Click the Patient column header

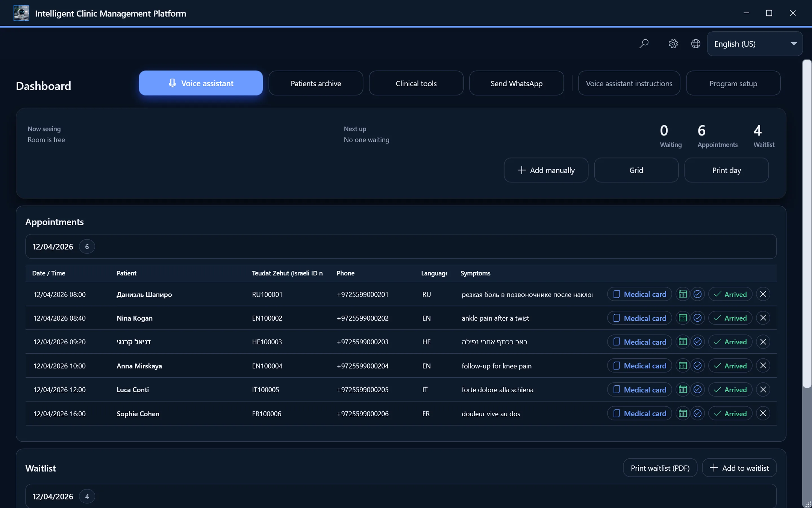click(x=127, y=273)
